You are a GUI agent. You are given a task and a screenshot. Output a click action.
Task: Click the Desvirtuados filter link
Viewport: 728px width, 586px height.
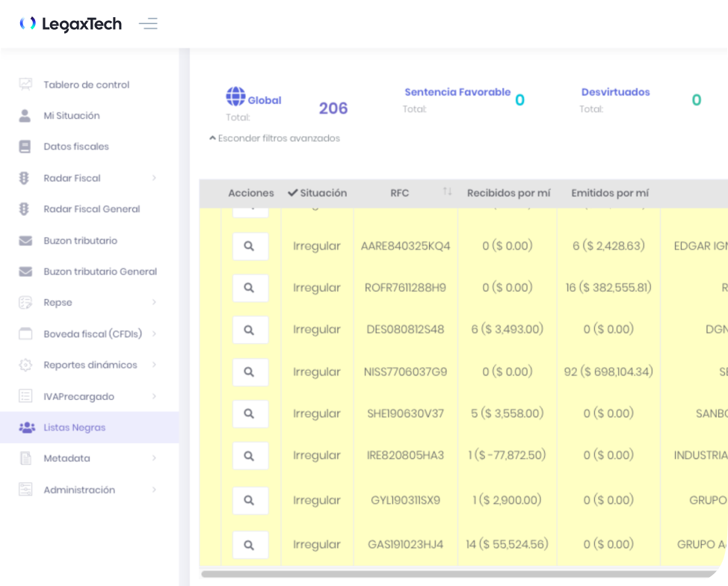(615, 92)
